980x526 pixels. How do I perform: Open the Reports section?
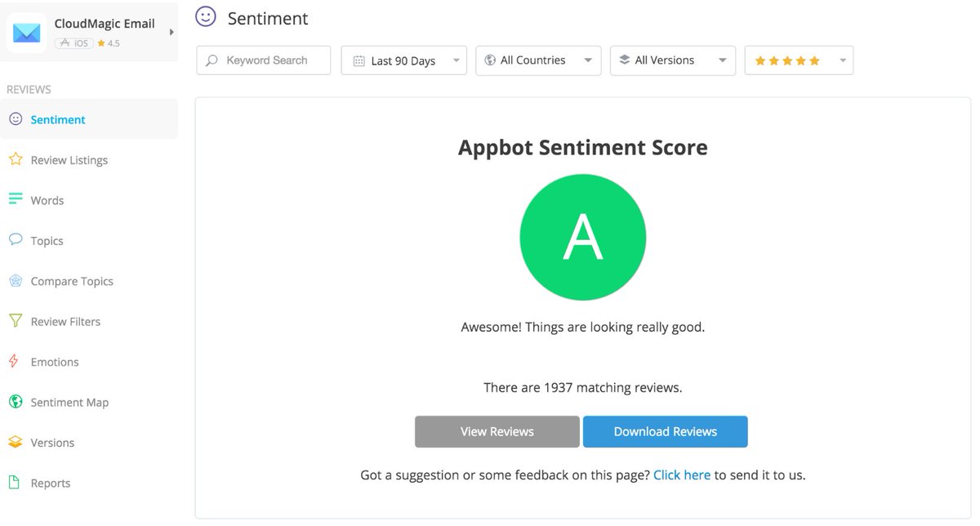click(50, 484)
